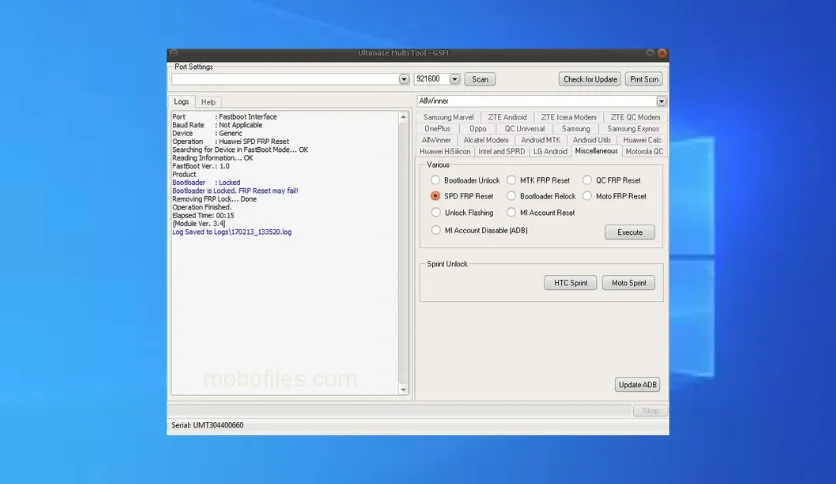Close the Ultimate Multi Tool window
Image resolution: width=836 pixels, height=484 pixels.
click(662, 53)
